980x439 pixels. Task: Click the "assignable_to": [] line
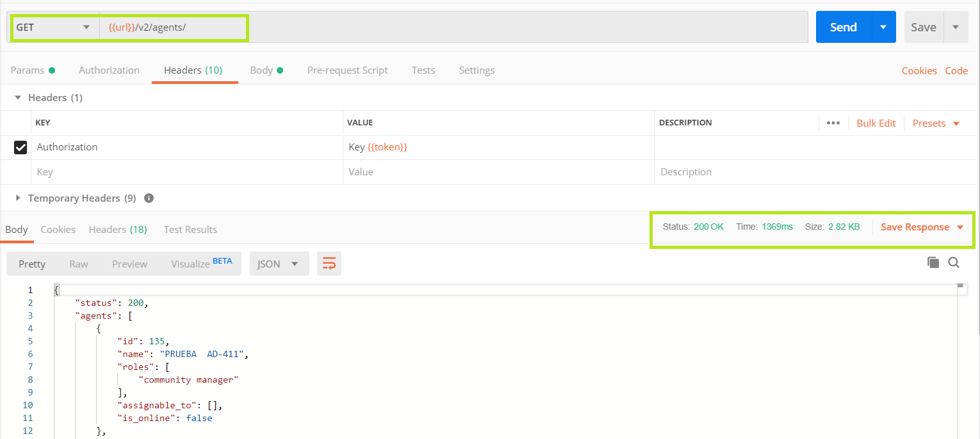click(170, 405)
